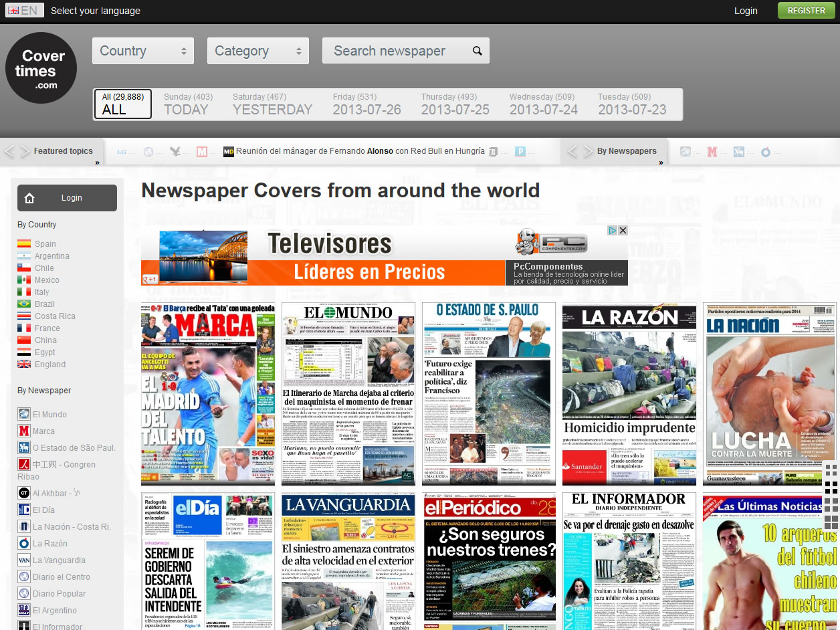Viewport: 840px width, 630px height.
Task: Open the Tuesday 2013-07-23 tab
Action: click(x=632, y=104)
